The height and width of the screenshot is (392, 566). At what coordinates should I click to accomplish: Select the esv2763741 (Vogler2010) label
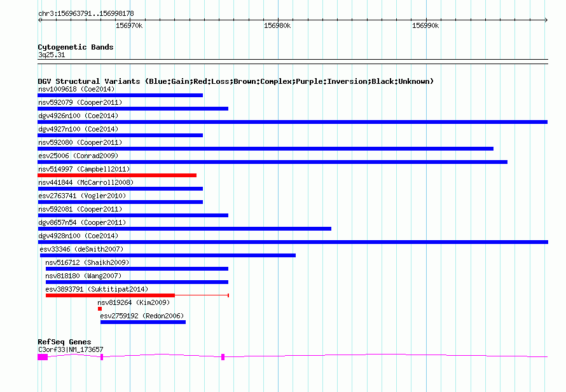point(82,196)
